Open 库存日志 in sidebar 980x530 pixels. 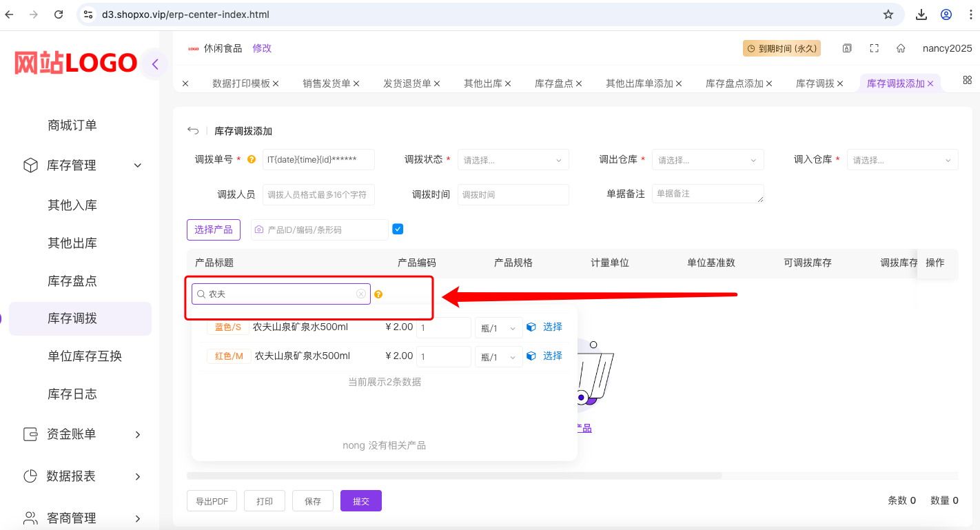72,394
